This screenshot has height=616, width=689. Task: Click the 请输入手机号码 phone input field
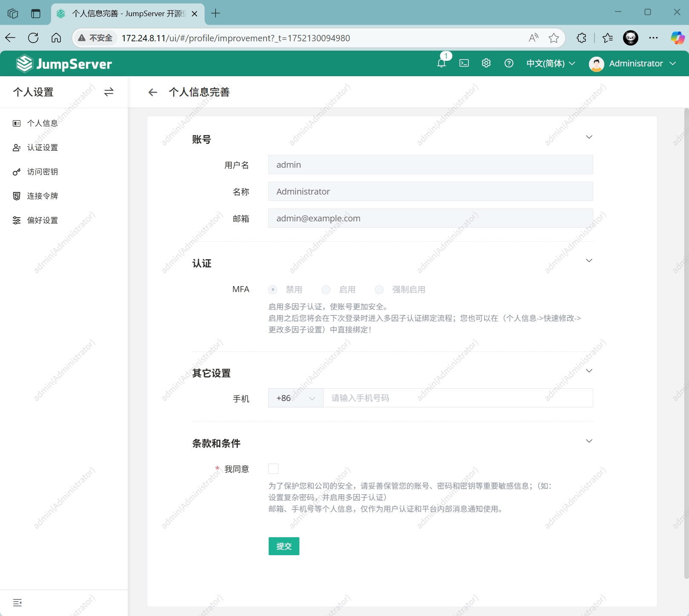click(x=458, y=398)
